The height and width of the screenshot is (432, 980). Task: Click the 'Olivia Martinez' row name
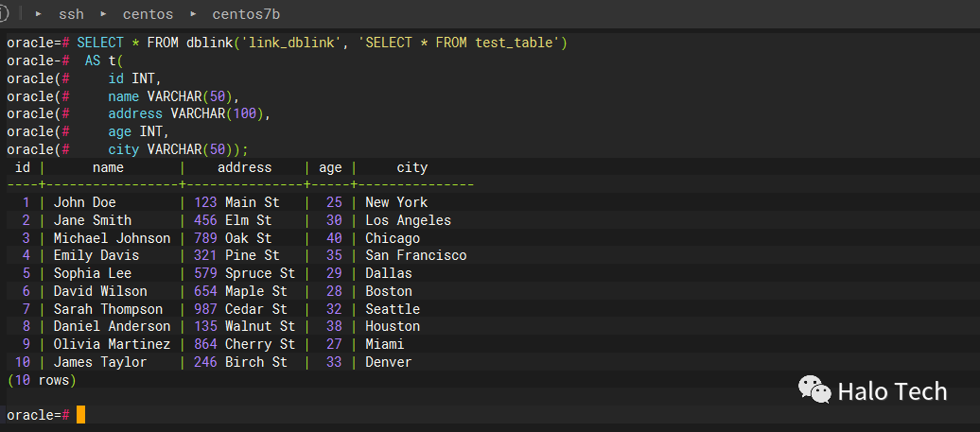(x=112, y=344)
